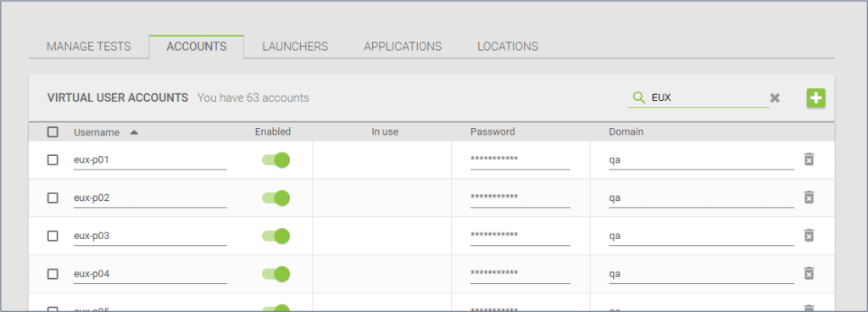Disable the eux-p03 Enabled toggle

tap(275, 236)
